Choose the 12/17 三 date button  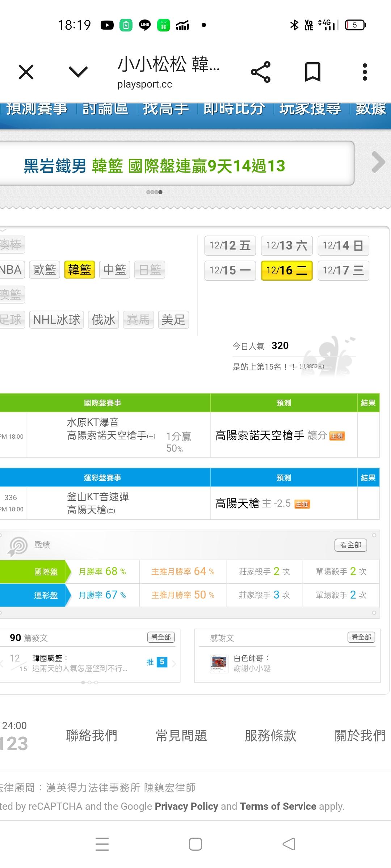343,271
